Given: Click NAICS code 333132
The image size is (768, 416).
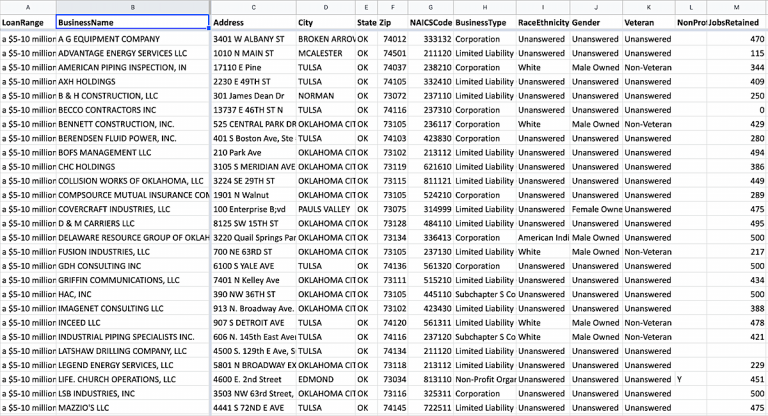Looking at the screenshot, I should click(431, 39).
